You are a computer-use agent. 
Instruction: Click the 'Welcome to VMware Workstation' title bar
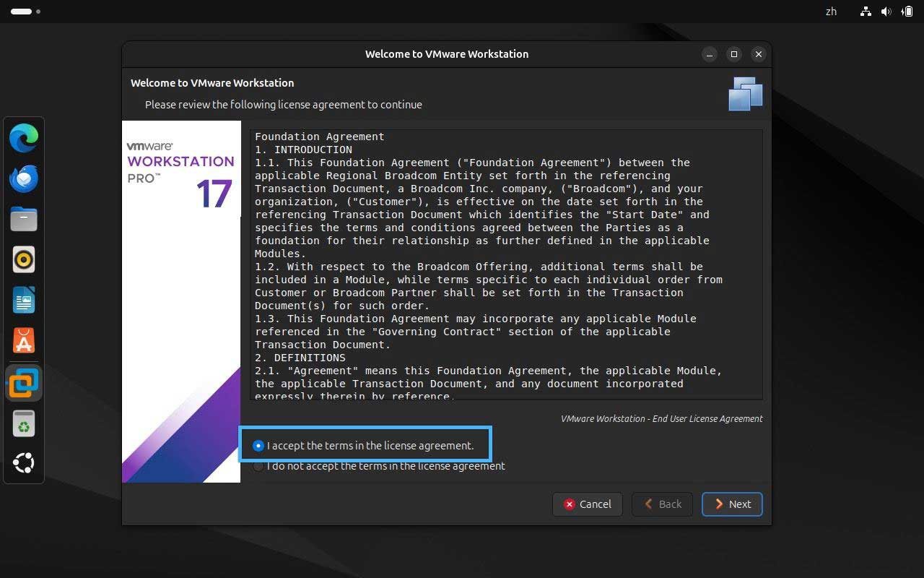click(x=447, y=54)
